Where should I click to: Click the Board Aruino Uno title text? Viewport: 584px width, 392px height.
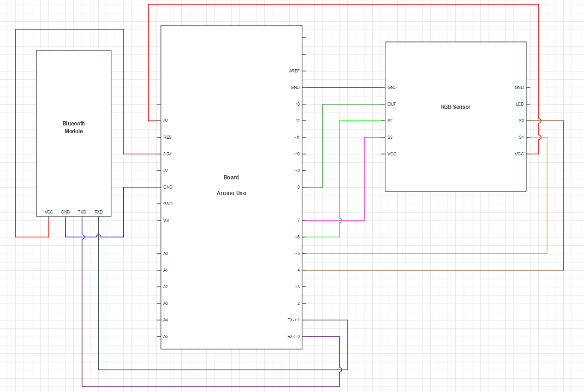pyautogui.click(x=231, y=185)
